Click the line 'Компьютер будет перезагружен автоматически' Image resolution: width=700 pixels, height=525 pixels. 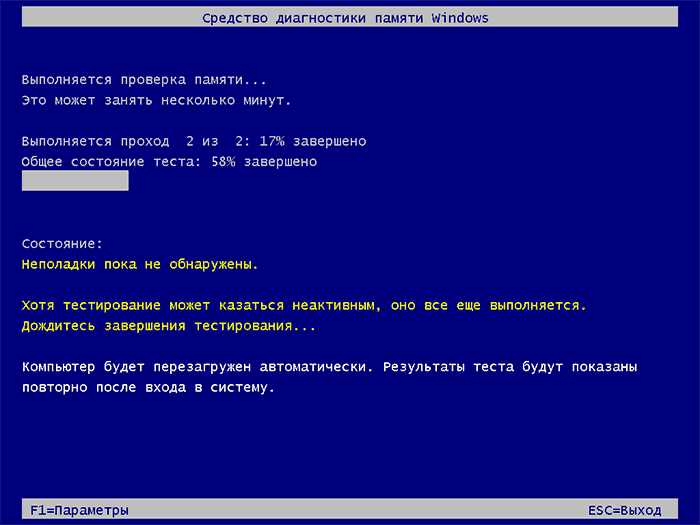click(x=329, y=367)
